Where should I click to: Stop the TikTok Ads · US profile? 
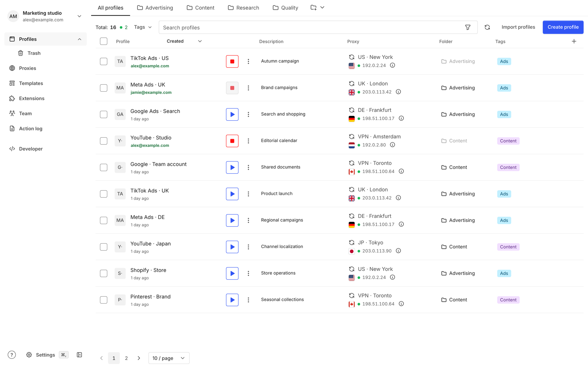pos(232,61)
